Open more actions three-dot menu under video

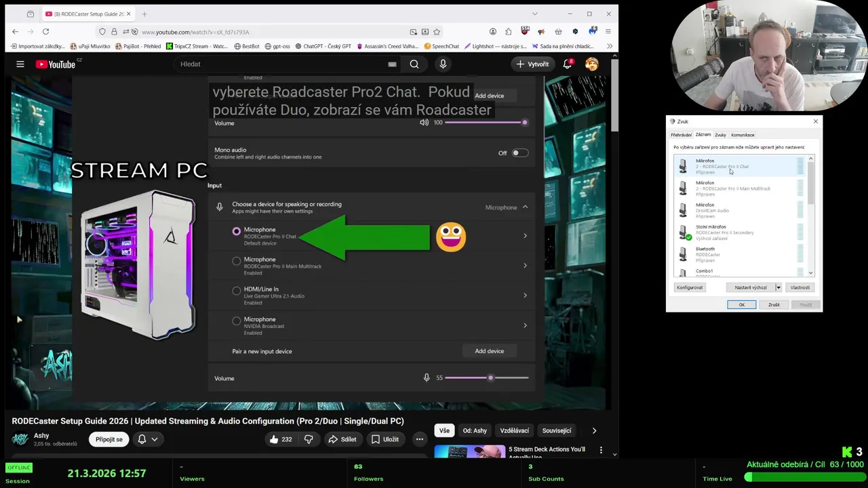(x=419, y=439)
